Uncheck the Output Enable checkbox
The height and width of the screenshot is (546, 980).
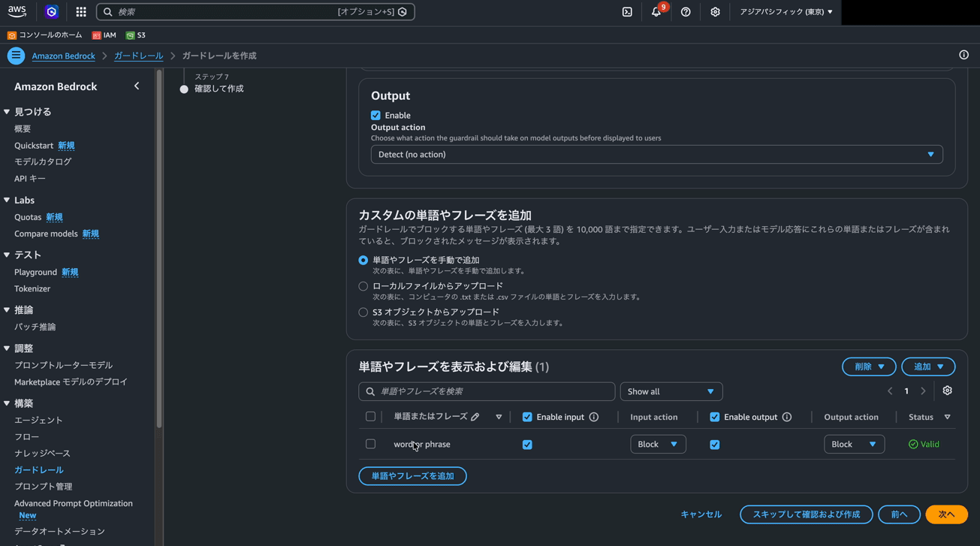[375, 115]
